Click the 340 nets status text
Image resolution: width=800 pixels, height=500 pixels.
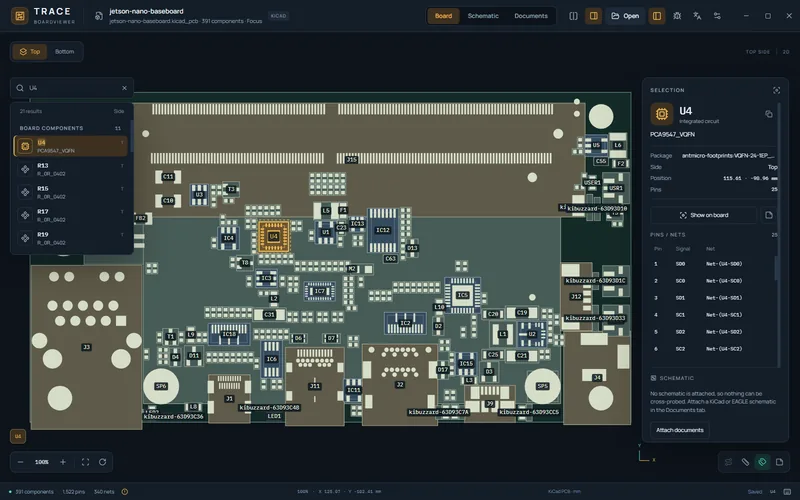(104, 492)
